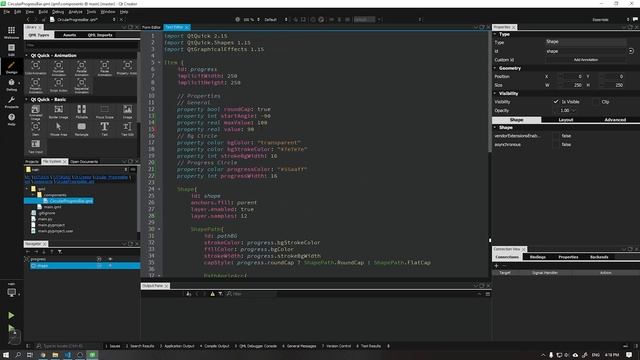Click the Add Annotation button

[x=586, y=60]
